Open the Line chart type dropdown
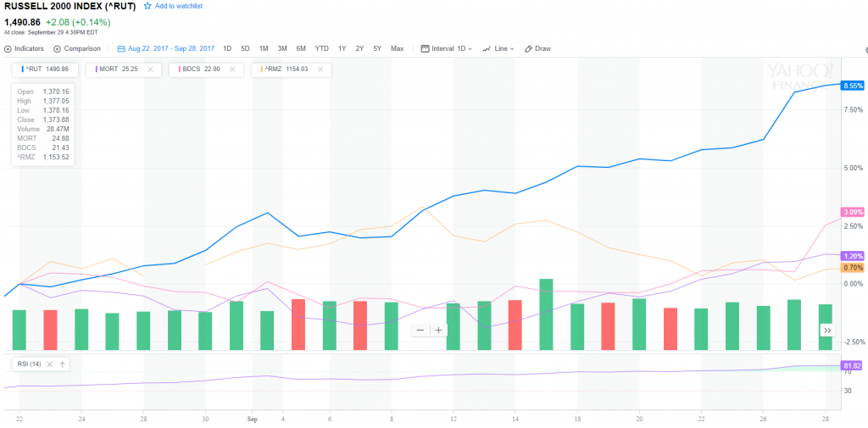868x428 pixels. tap(499, 48)
